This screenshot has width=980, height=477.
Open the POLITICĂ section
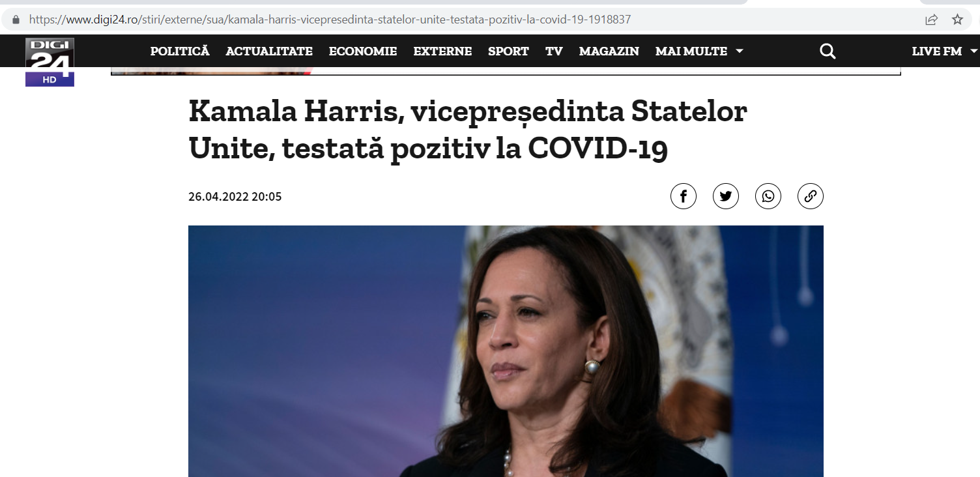180,51
